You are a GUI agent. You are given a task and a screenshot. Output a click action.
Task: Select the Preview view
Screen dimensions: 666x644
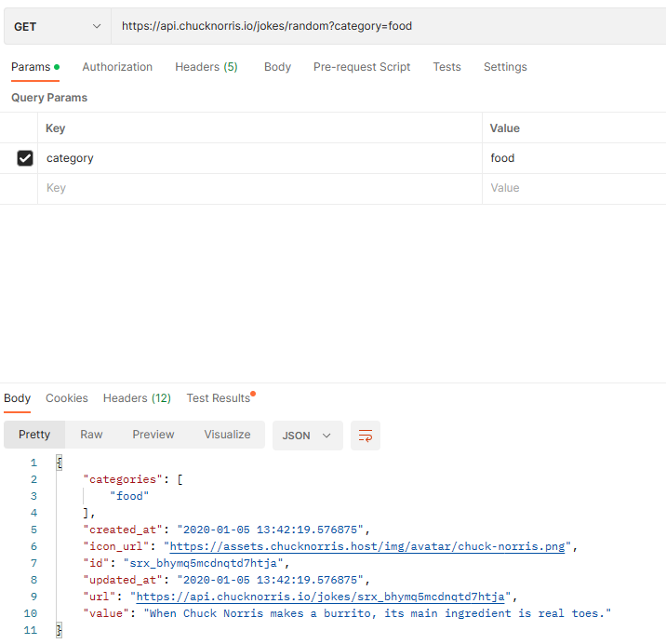[x=153, y=435]
